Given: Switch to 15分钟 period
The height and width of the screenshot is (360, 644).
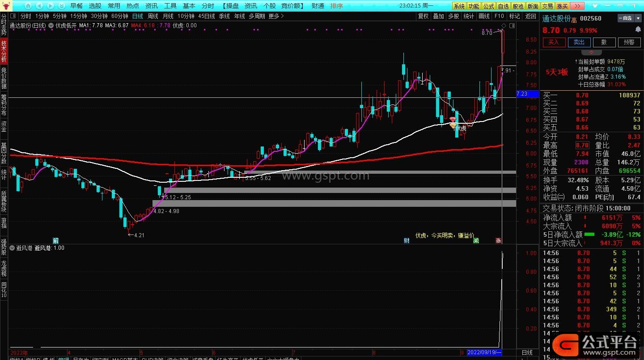Looking at the screenshot, I should click(78, 16).
